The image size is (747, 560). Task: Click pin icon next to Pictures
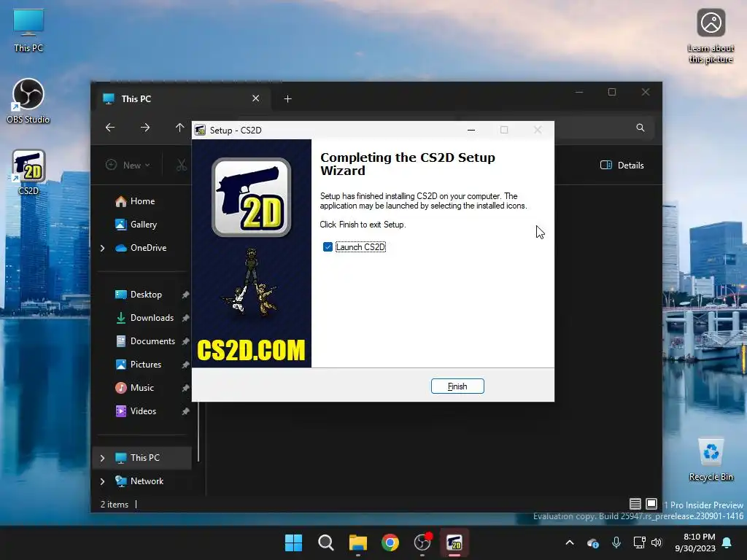click(185, 365)
